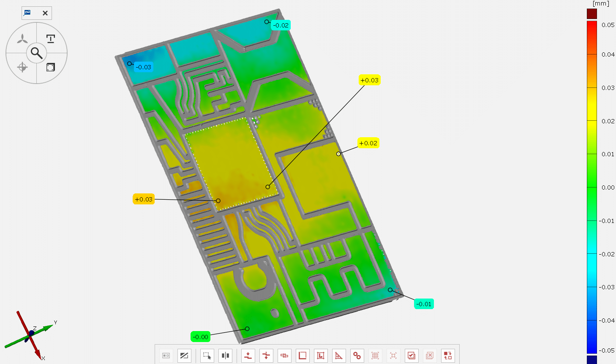Click the triangle angle measurement icon
The width and height of the screenshot is (616, 364).
(339, 356)
